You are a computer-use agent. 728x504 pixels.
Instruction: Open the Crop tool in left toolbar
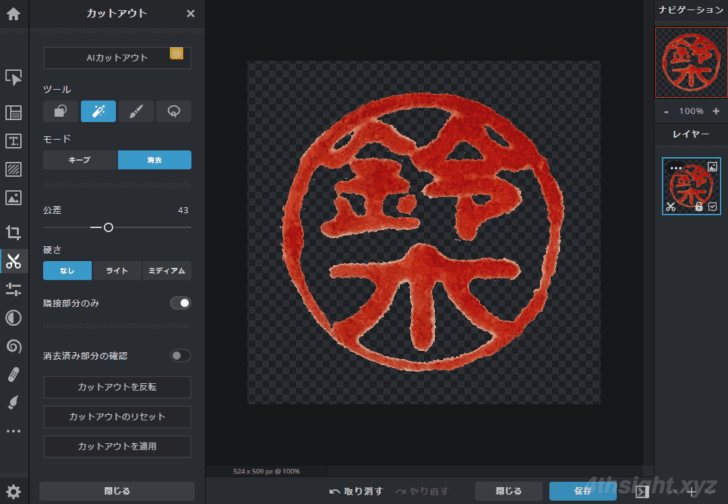click(x=14, y=232)
